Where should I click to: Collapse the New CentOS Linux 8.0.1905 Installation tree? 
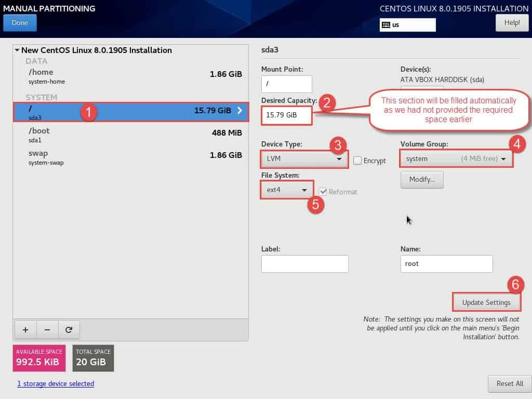pyautogui.click(x=16, y=50)
